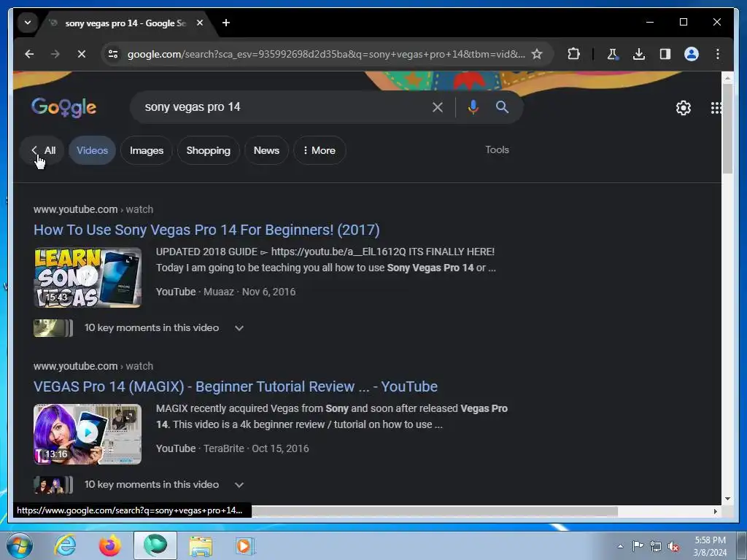Open the TeraBrite key moments preview thumbnail
Image resolution: width=747 pixels, height=560 pixels.
(53, 485)
